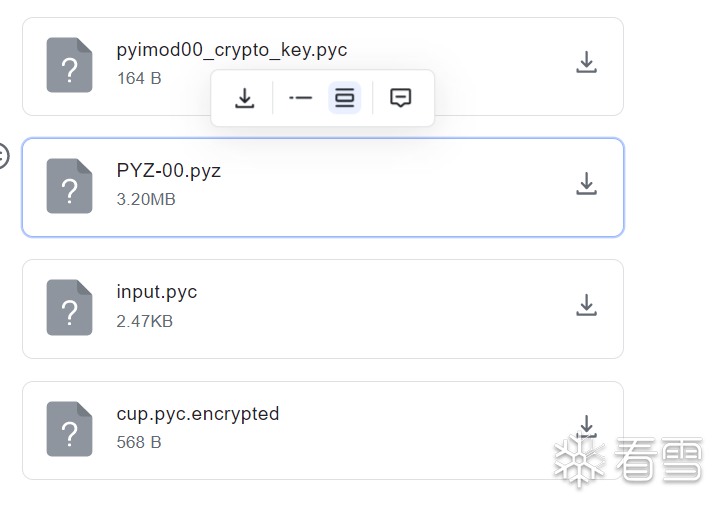The height and width of the screenshot is (506, 718).
Task: Click the 3.20MB size label
Action: pos(146,200)
